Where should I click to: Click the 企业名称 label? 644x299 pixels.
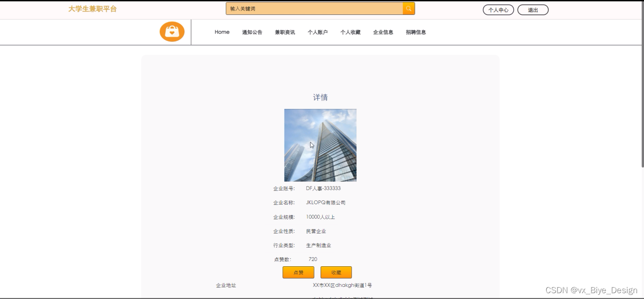click(x=284, y=203)
